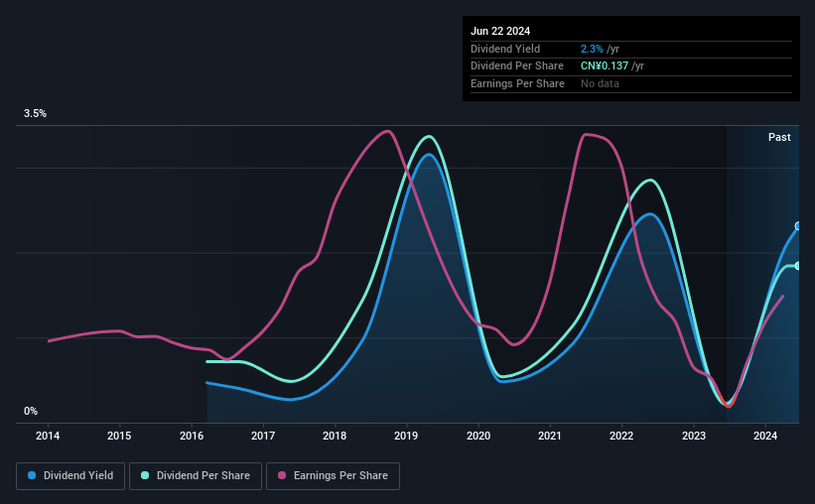Viewport: 815px width, 504px height.
Task: Click the tooltip Earnings Per Share row label
Action: pos(517,83)
